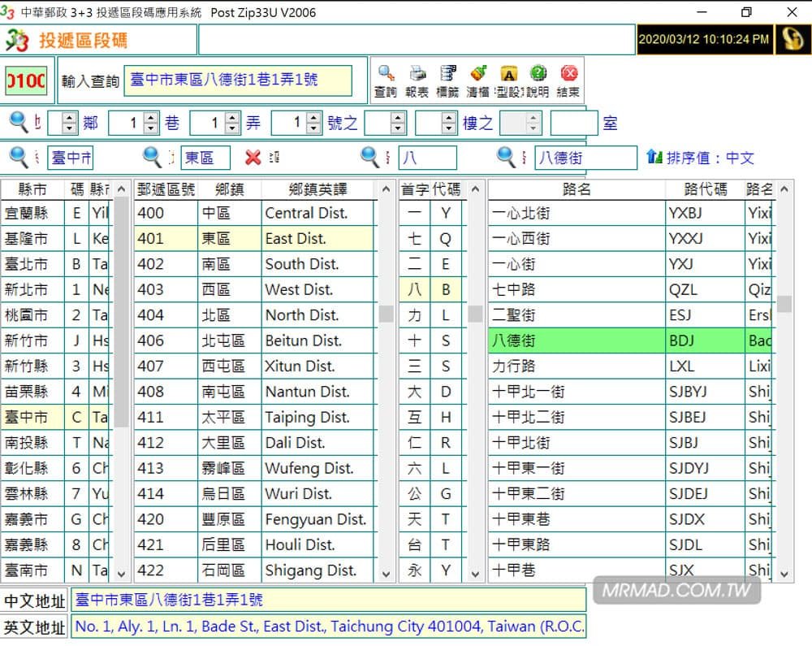Image resolution: width=812 pixels, height=646 pixels.
Task: Select the 東區 row with postal code 401
Action: [227, 237]
